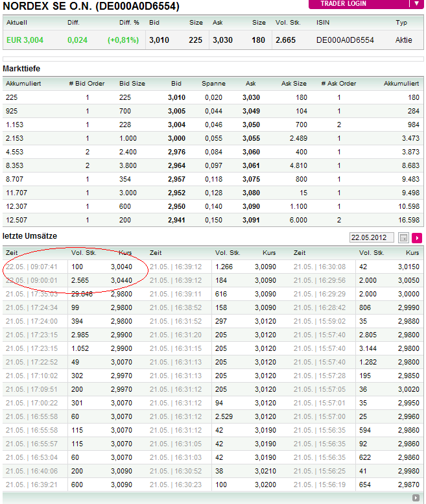Select the ISIN value DE000A0D6554

tap(345, 40)
